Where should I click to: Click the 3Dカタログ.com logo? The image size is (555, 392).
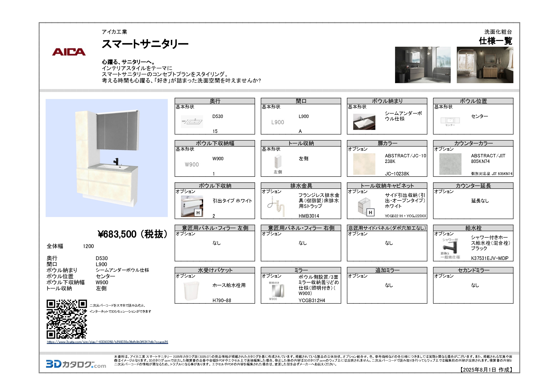pyautogui.click(x=76, y=364)
